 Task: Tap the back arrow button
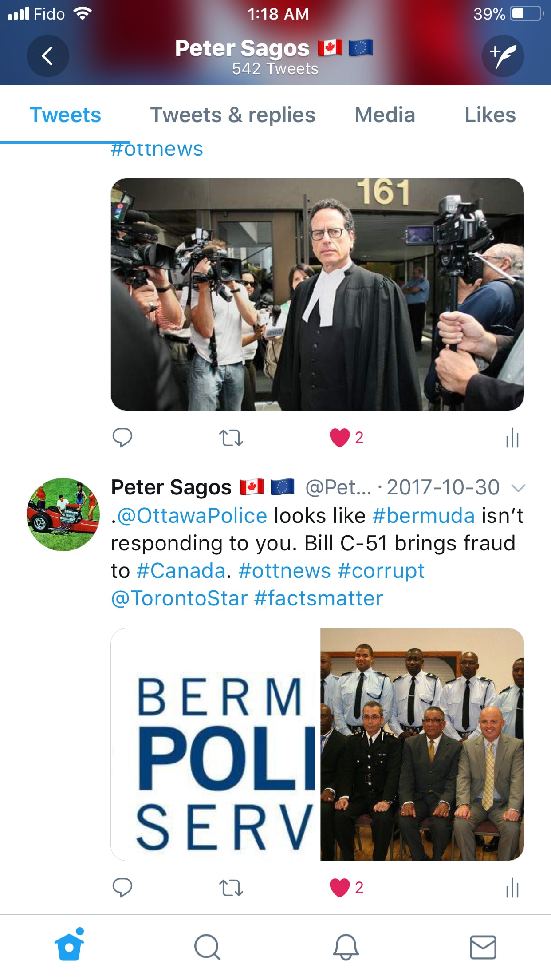[x=47, y=56]
